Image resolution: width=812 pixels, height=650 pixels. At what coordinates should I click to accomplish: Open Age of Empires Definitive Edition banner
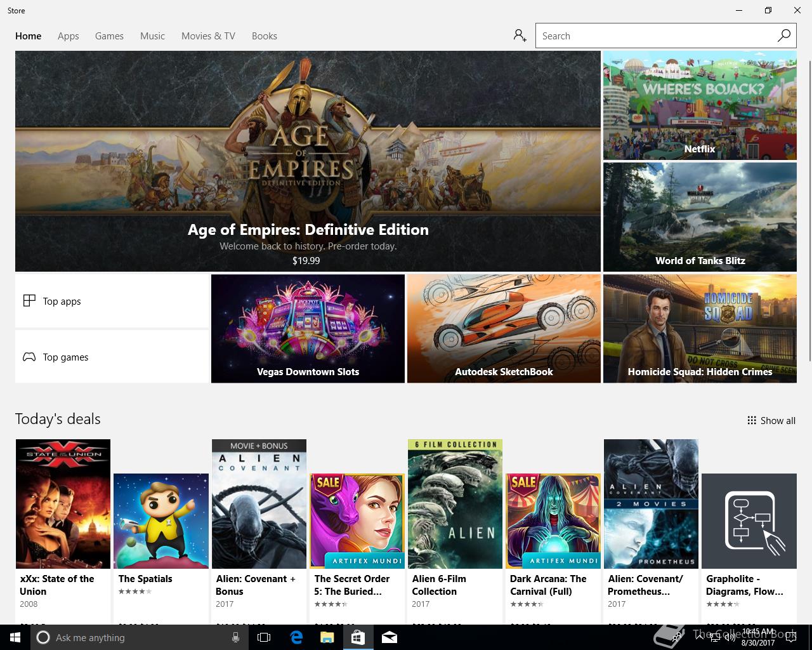pos(308,161)
